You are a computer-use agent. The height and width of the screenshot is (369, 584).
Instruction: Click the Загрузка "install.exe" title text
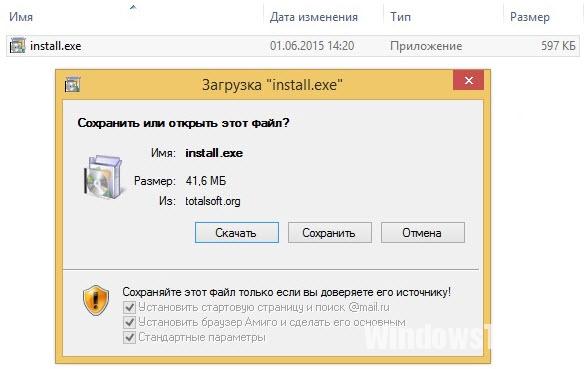coord(272,85)
